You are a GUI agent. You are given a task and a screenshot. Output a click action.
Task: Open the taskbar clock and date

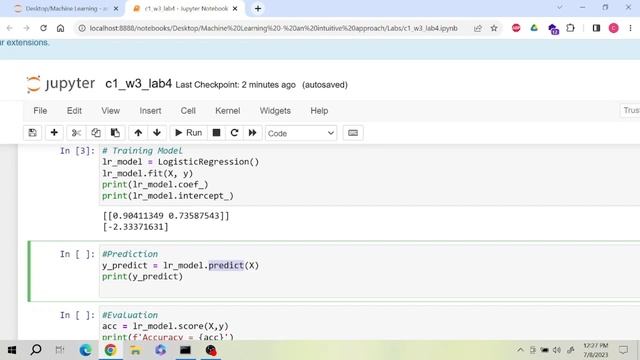(x=596, y=350)
